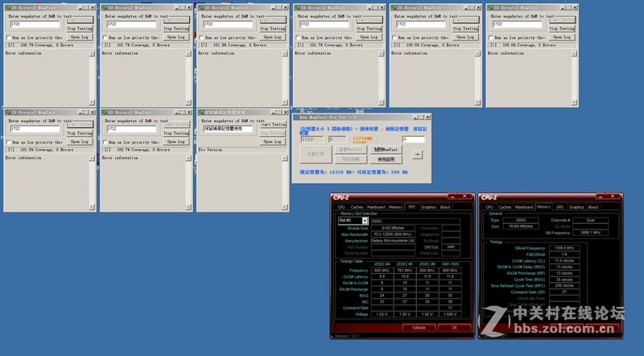The image size is (644, 356).
Task: Click the '101.5% Coverage, 0 Errors' status text
Action: 47,150
